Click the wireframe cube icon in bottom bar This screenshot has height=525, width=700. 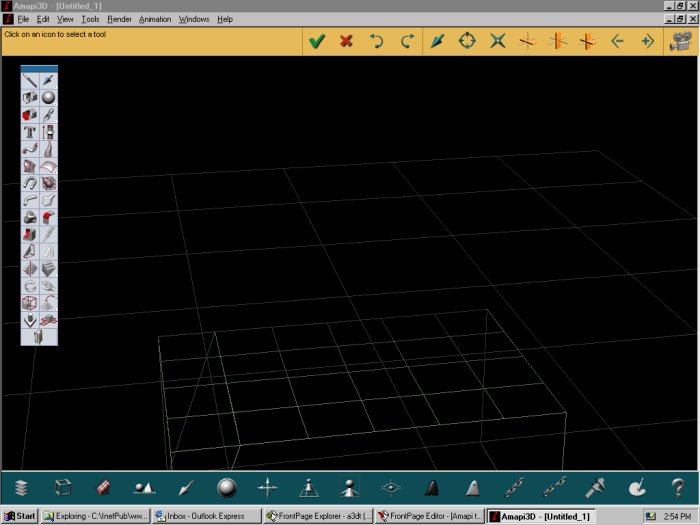(62, 488)
